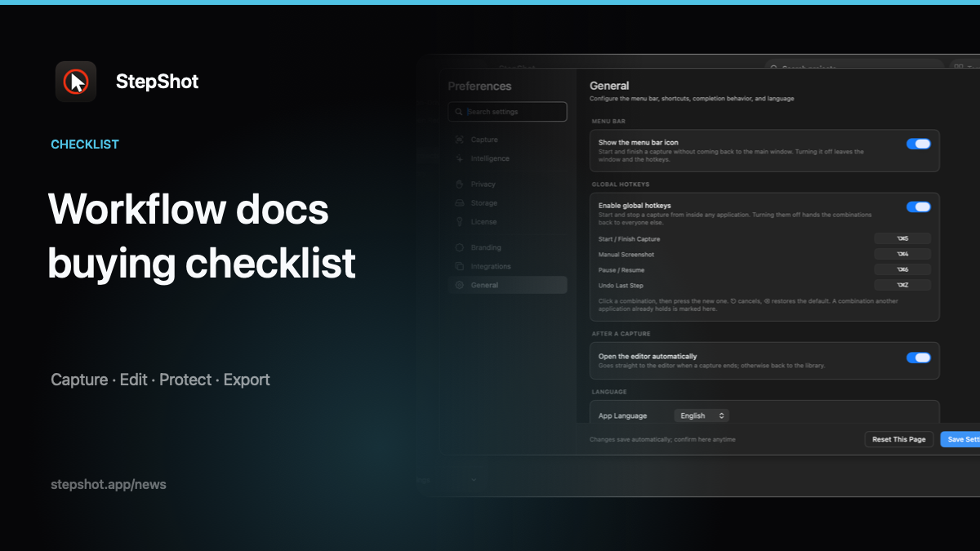The width and height of the screenshot is (980, 551).
Task: Select the Privacy preferences section
Action: (507, 184)
